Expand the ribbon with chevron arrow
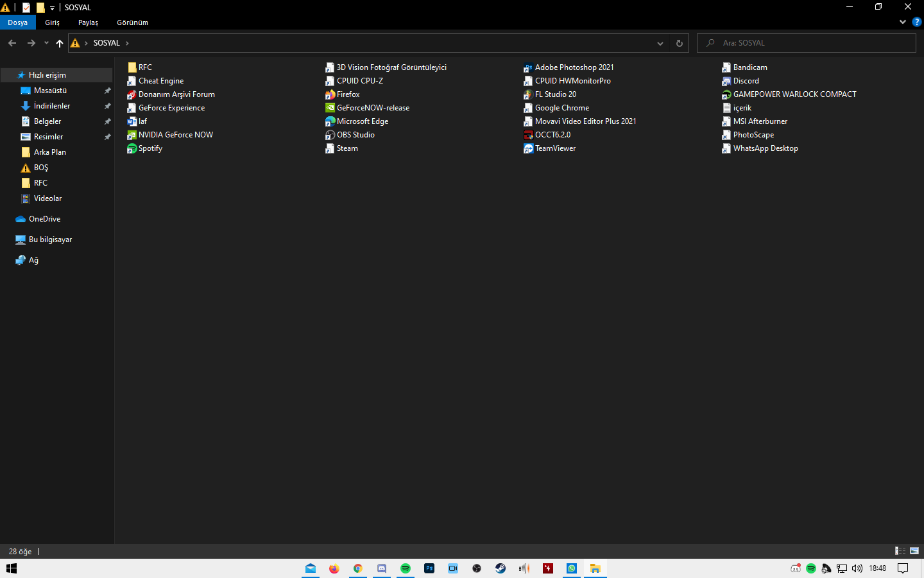924x578 pixels. (903, 22)
